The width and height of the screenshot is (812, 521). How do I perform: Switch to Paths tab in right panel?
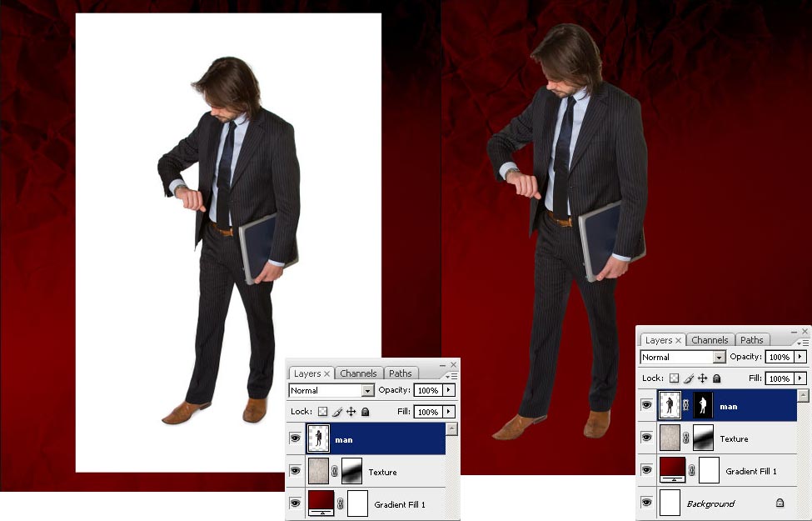(752, 340)
